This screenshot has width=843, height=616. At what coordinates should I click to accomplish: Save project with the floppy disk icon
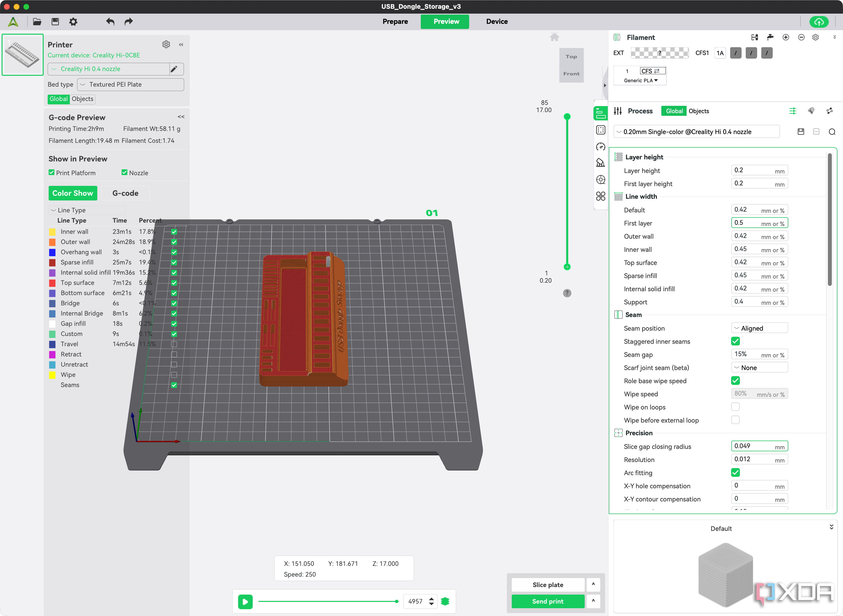coord(55,22)
